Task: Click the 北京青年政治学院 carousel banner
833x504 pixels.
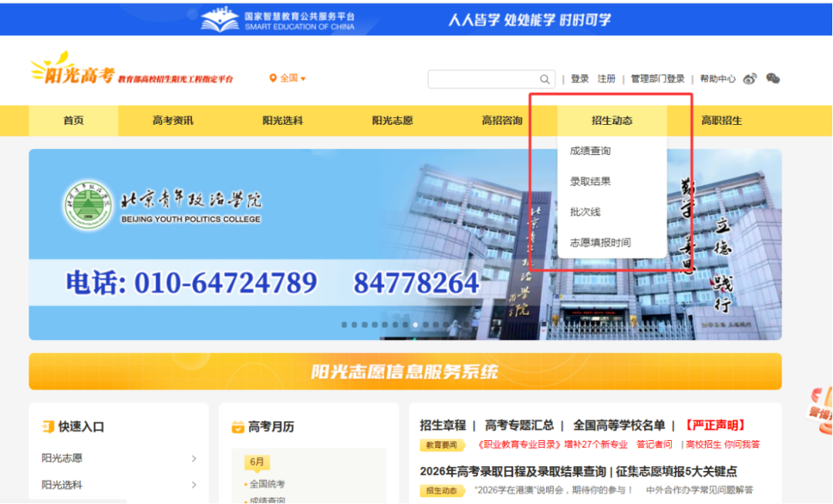Action: click(406, 244)
